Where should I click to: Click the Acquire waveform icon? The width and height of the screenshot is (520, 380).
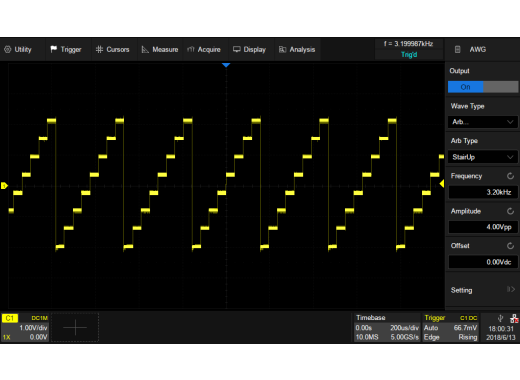click(191, 49)
